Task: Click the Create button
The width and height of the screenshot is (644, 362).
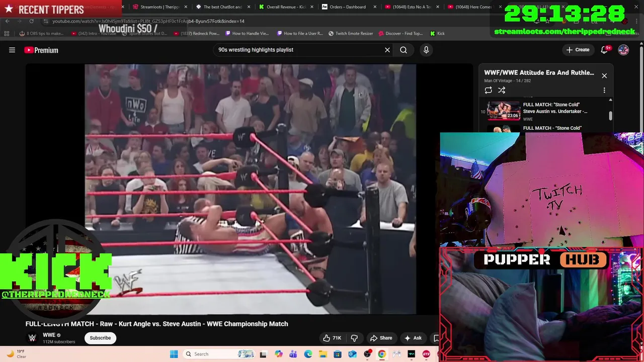Action: pos(578,50)
